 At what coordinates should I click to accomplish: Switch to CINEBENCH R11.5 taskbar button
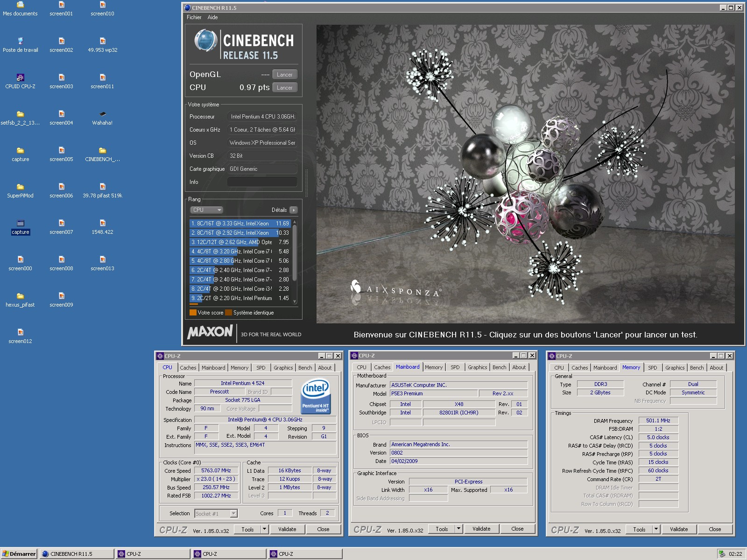pyautogui.click(x=77, y=554)
